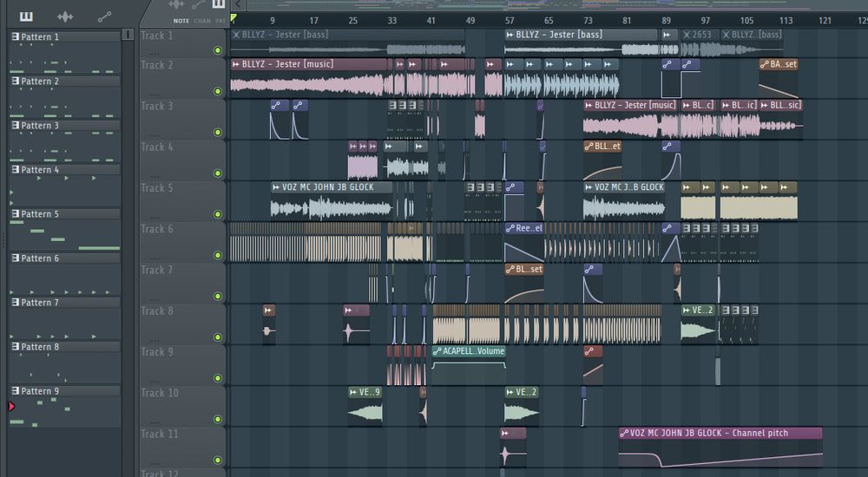
Task: Click the piano icon above the PAT label
Action: [x=219, y=4]
